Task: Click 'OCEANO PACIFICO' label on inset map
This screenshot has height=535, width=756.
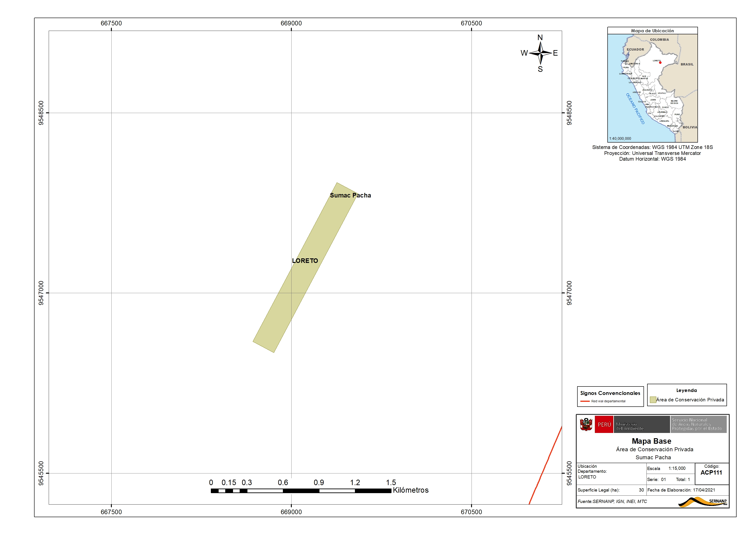Action: [635, 108]
